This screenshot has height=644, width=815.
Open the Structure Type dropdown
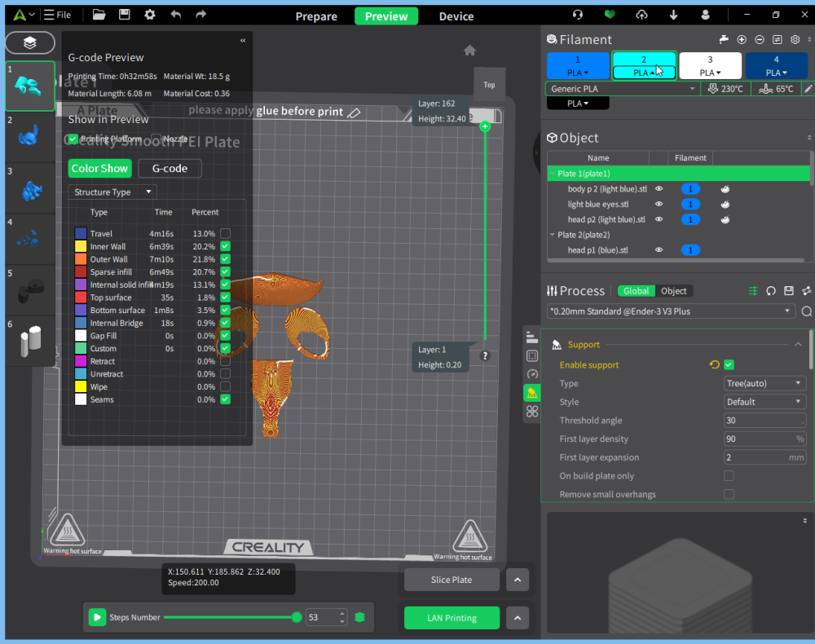(x=112, y=192)
